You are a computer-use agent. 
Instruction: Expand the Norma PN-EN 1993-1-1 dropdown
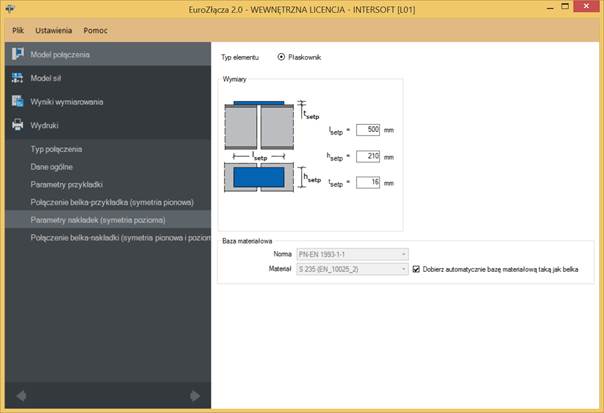pos(352,254)
